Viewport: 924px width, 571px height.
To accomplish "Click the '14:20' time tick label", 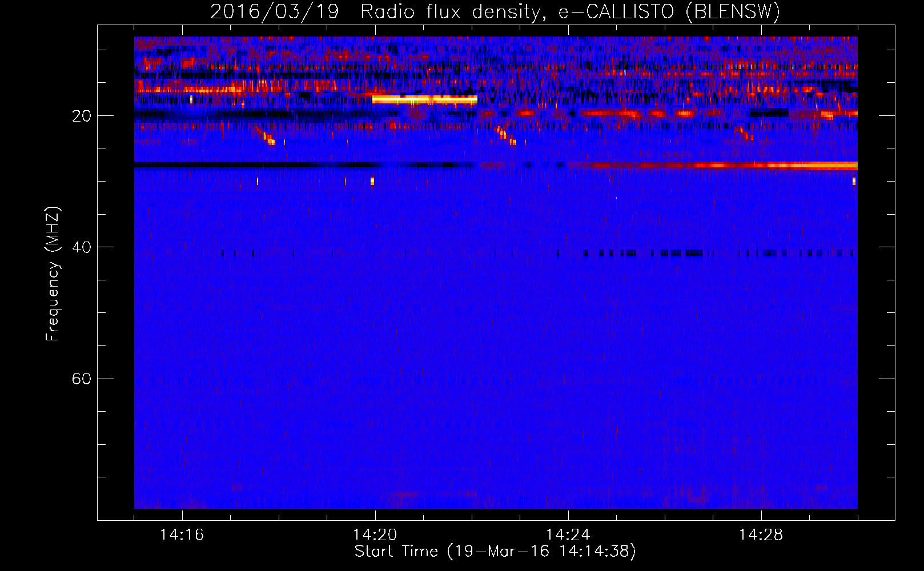I will [375, 535].
